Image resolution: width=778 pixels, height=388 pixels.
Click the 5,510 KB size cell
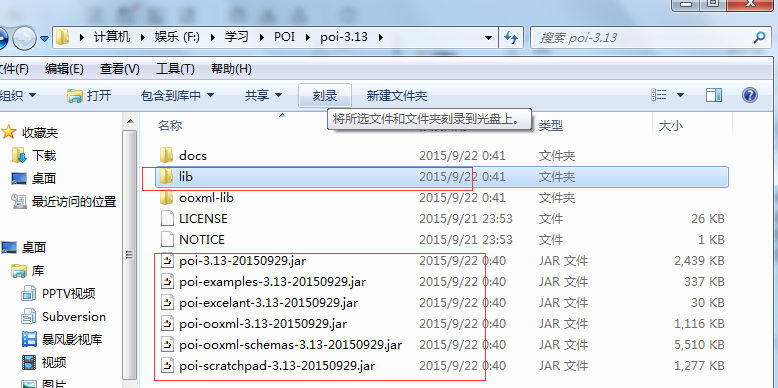tap(699, 344)
